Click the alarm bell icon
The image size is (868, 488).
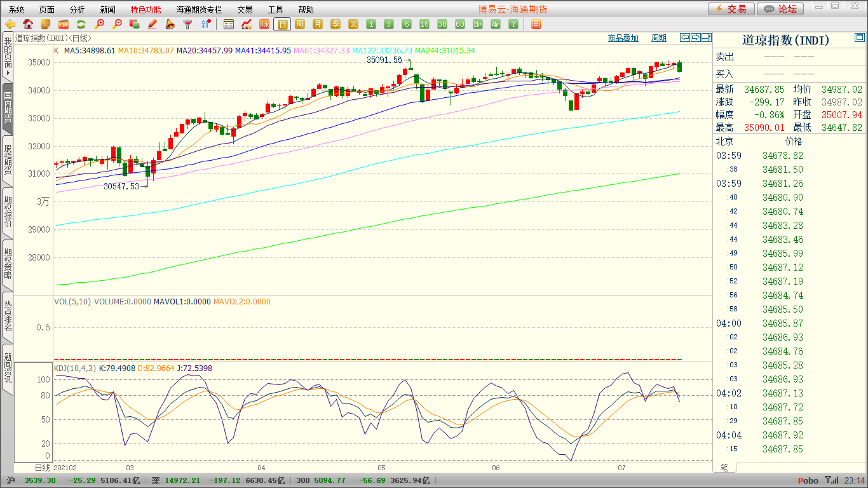click(170, 24)
